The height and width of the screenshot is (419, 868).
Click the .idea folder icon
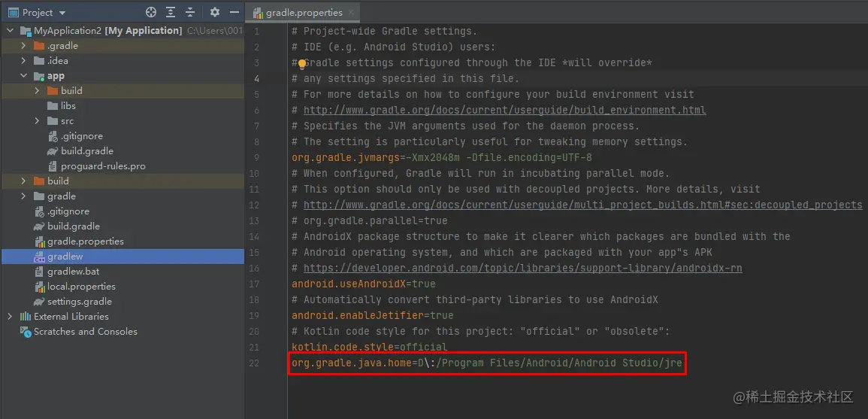tap(39, 60)
